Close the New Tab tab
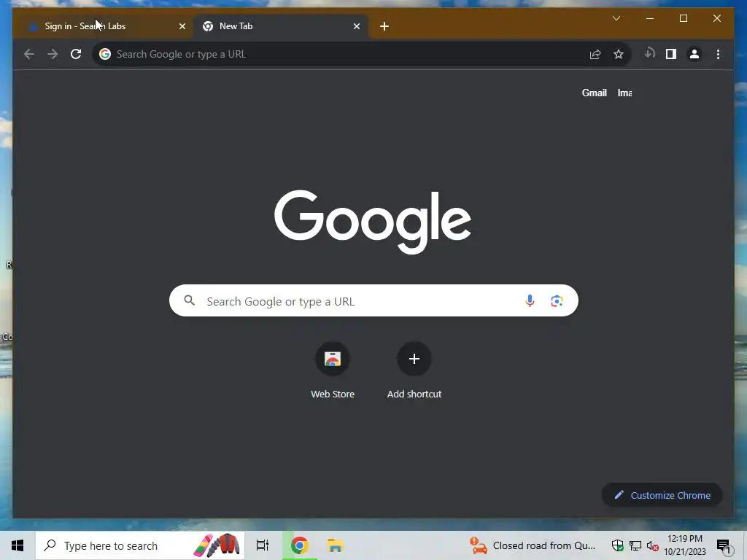The width and height of the screenshot is (747, 560). 356,26
